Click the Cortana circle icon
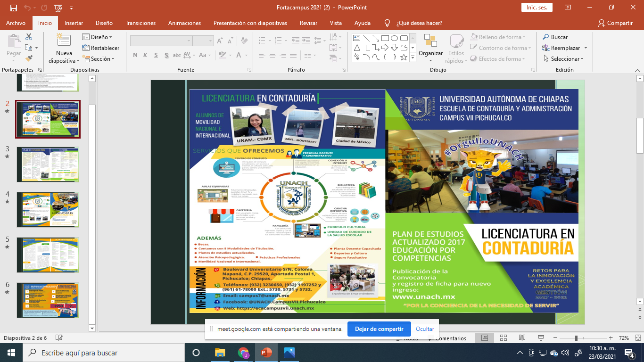The width and height of the screenshot is (644, 362). tap(196, 353)
